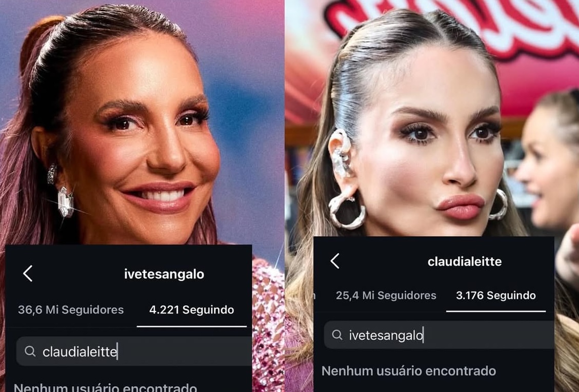Focus the search field containing claudialeitte

pyautogui.click(x=134, y=351)
